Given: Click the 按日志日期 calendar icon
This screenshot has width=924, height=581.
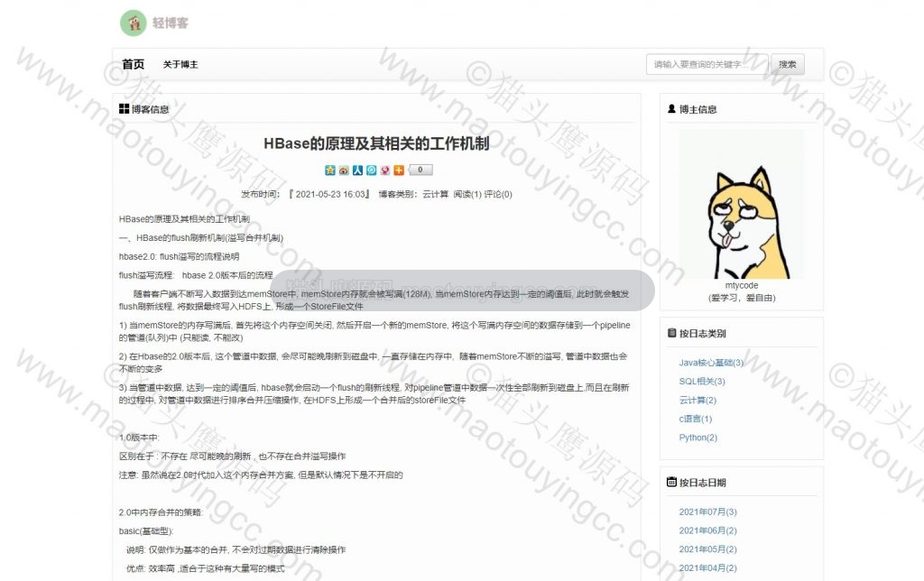Looking at the screenshot, I should point(671,482).
